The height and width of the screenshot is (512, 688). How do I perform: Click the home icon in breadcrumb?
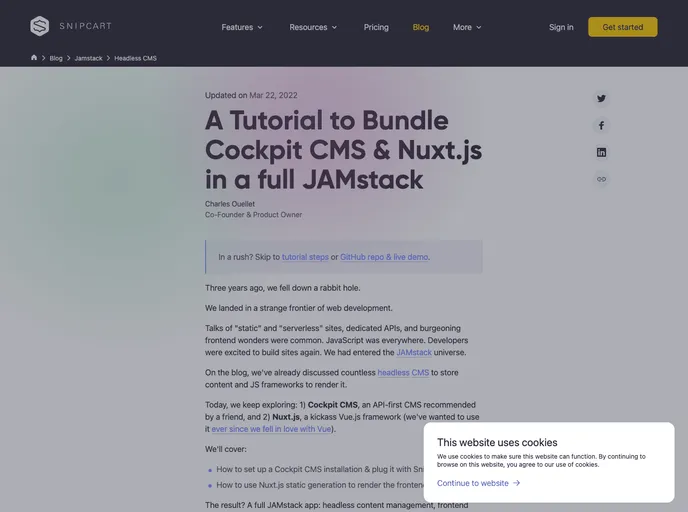[34, 58]
